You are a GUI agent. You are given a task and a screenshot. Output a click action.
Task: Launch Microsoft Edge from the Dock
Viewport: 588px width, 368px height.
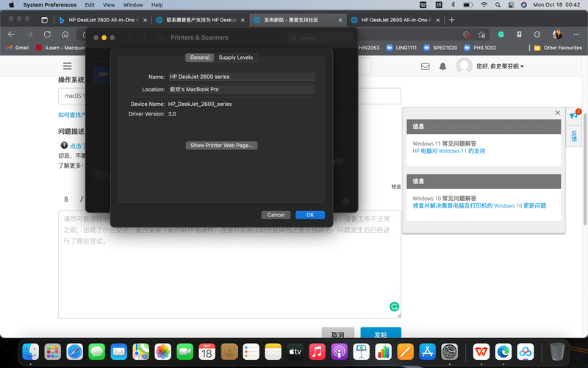click(503, 352)
